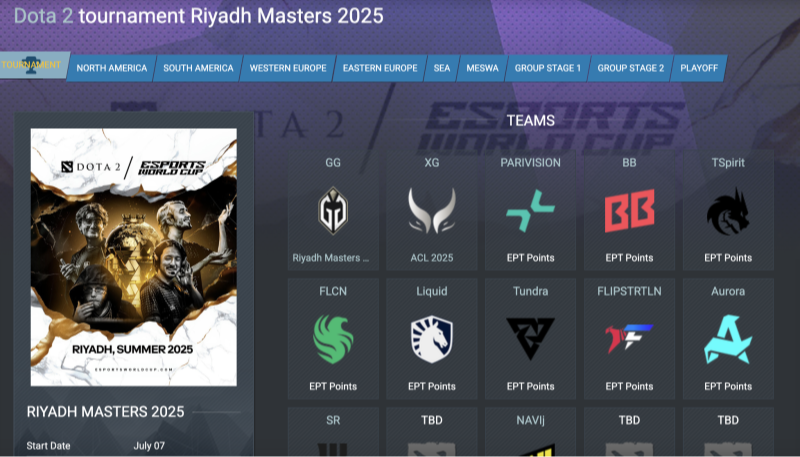Click the NAVIj team name
The height and width of the screenshot is (457, 800).
[530, 420]
